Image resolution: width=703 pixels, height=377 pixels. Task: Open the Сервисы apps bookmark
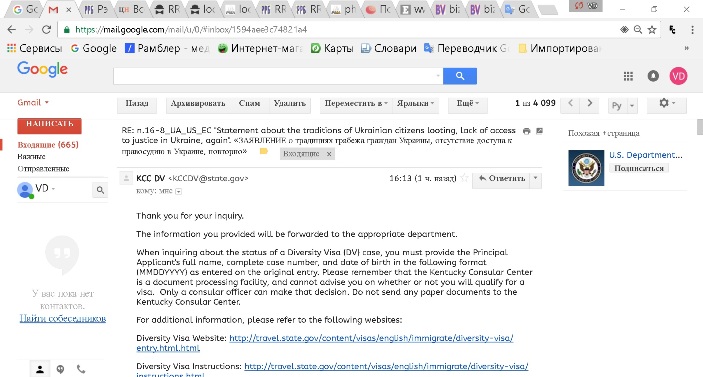coord(35,48)
